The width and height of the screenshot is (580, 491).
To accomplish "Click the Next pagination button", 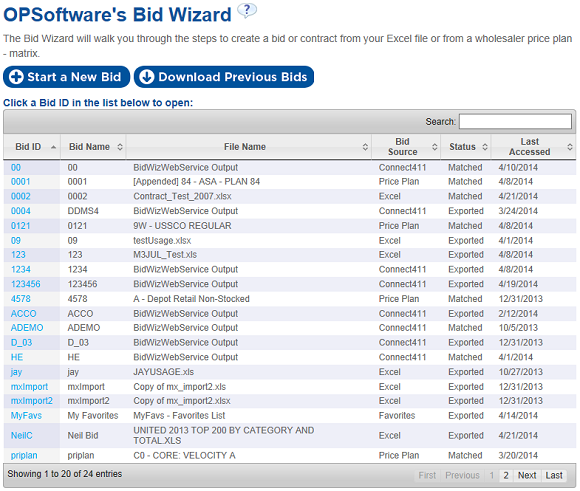I will pyautogui.click(x=527, y=475).
